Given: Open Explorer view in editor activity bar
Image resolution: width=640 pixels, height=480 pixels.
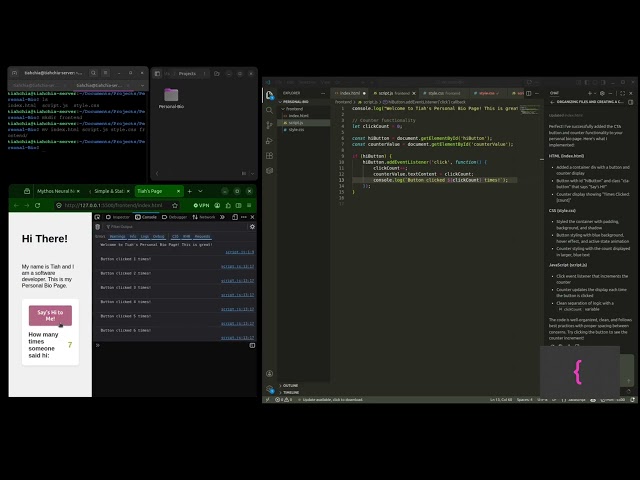Looking at the screenshot, I should 269,95.
